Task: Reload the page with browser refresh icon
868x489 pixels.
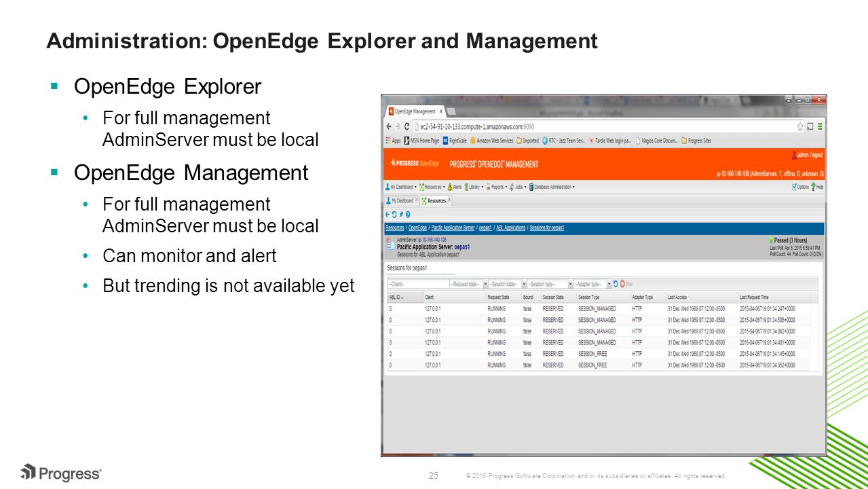Action: 407,126
